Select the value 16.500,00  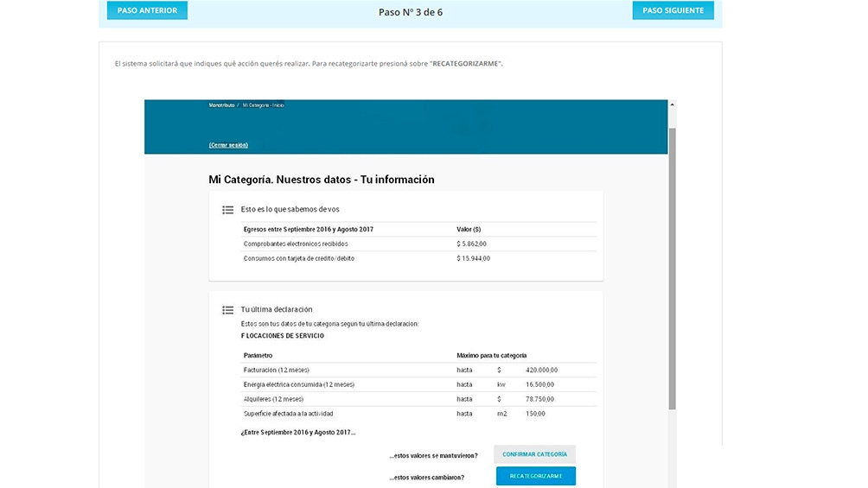[539, 384]
